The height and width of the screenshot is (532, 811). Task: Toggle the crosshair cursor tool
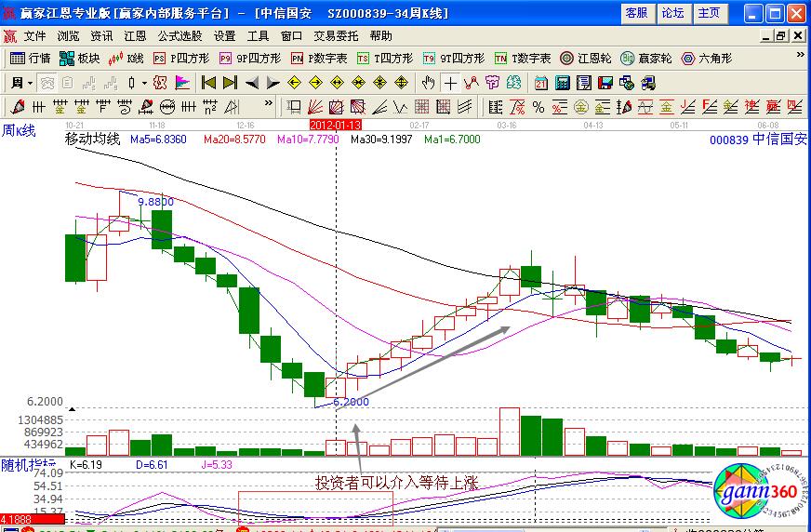pos(450,82)
